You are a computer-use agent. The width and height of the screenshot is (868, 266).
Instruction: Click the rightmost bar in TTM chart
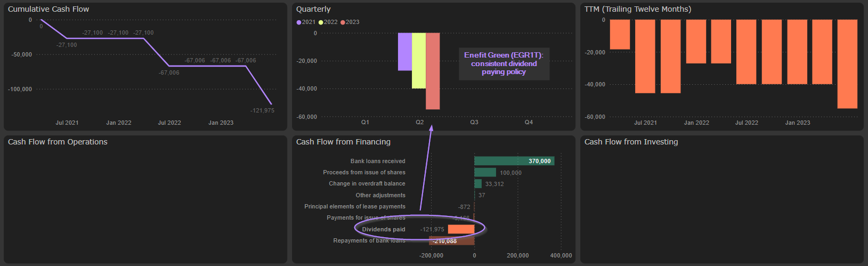(847, 64)
